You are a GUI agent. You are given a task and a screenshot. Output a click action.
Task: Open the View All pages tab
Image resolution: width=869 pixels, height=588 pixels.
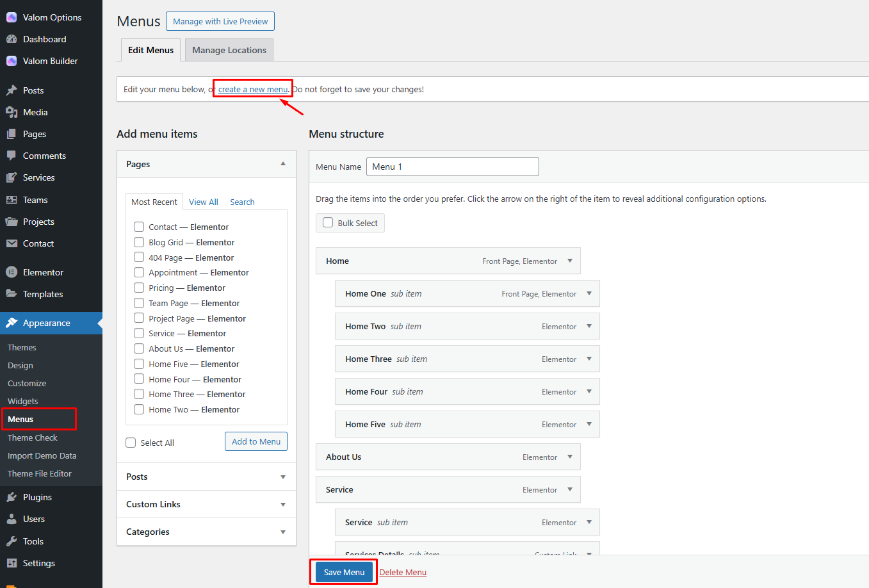pyautogui.click(x=204, y=202)
